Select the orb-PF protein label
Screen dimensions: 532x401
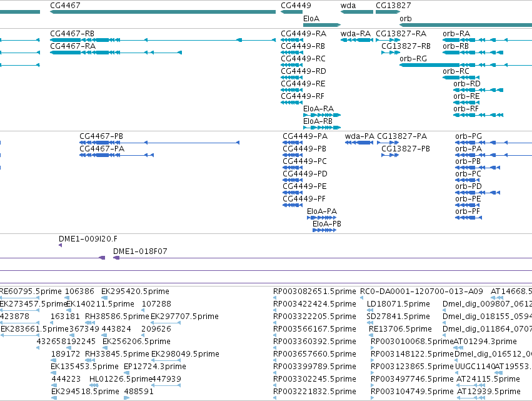click(x=468, y=211)
